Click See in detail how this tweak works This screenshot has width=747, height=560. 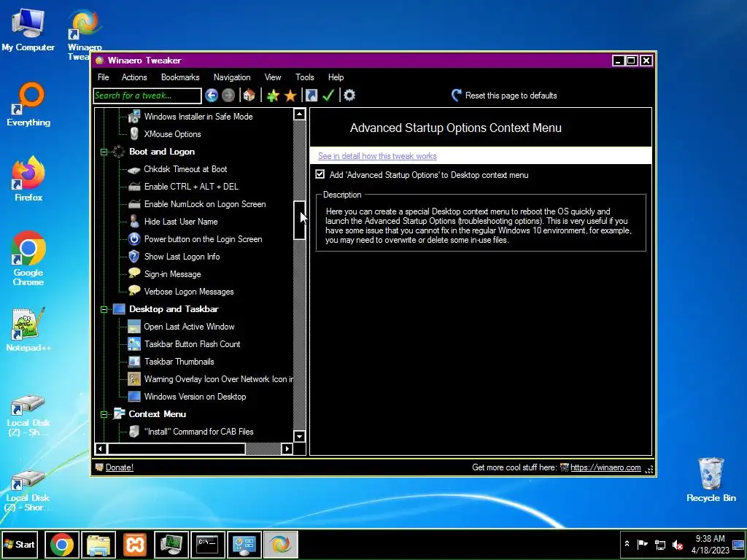tap(377, 156)
